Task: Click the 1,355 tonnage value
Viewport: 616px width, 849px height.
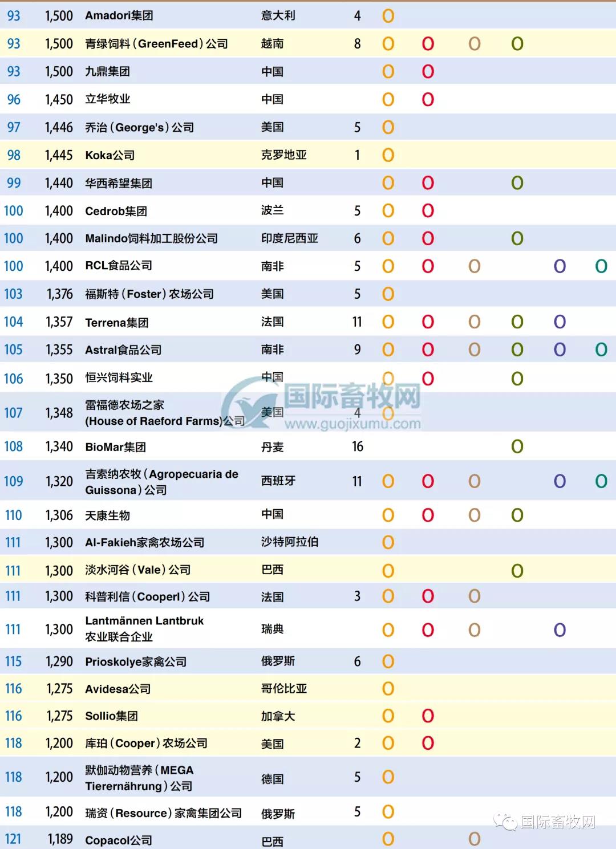Action: (59, 350)
